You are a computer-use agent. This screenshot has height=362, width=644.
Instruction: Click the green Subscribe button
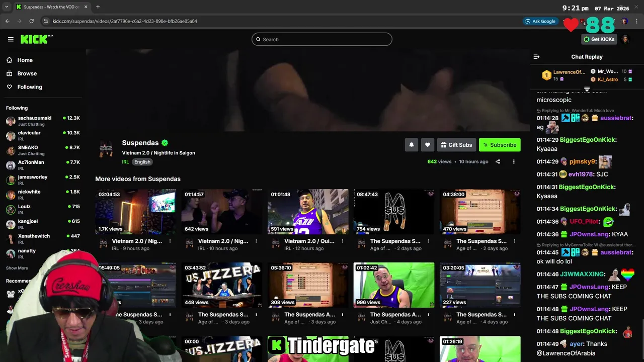click(x=500, y=145)
